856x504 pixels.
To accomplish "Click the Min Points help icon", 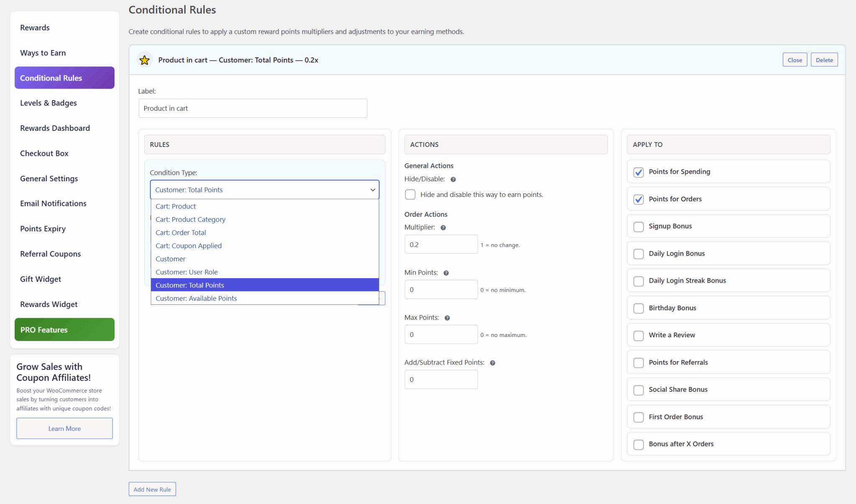I will click(x=446, y=273).
